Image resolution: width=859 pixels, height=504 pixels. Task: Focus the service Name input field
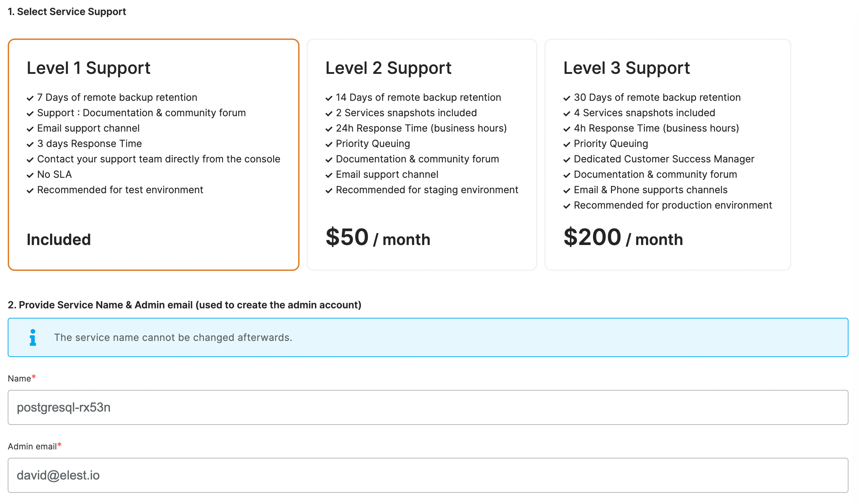(428, 407)
